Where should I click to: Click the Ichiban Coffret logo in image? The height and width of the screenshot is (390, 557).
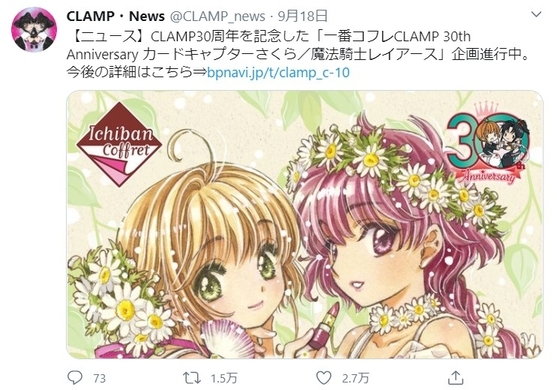point(119,144)
